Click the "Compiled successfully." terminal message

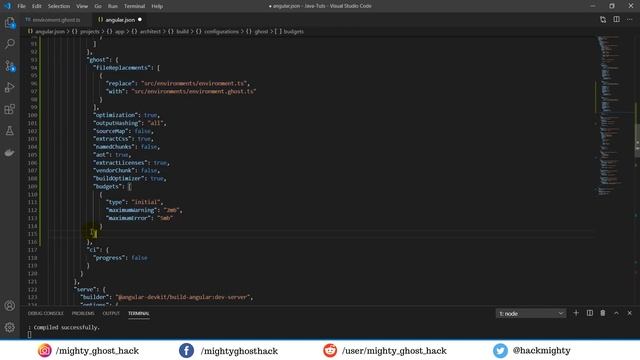67,327
